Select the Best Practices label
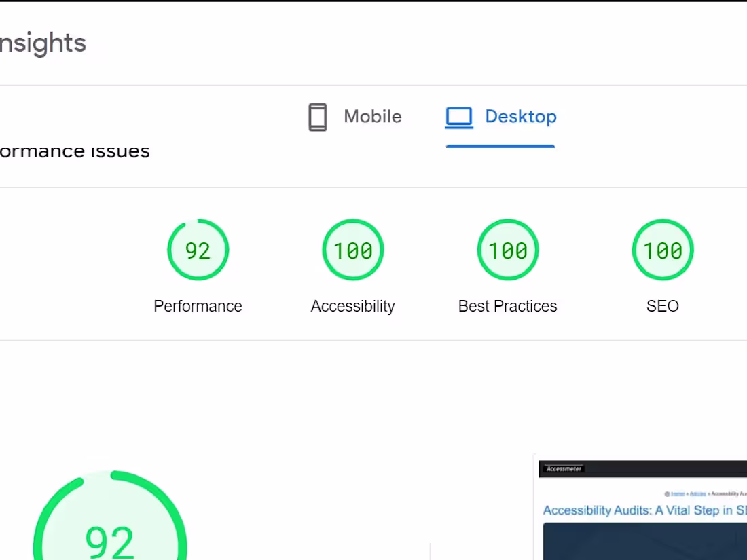 click(x=507, y=306)
